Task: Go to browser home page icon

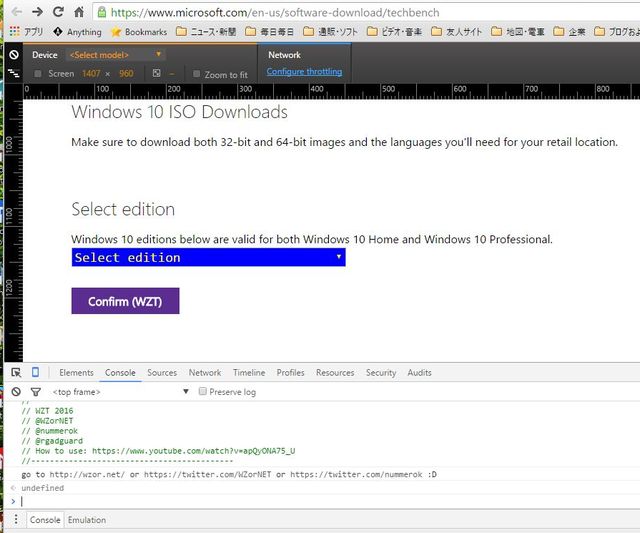Action: [x=79, y=12]
